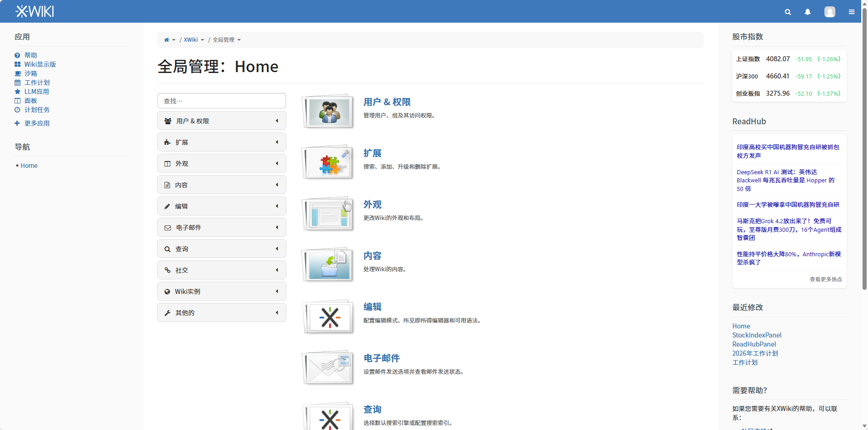This screenshot has height=430, width=868.
Task: Click the 查找 search input field
Action: [222, 101]
